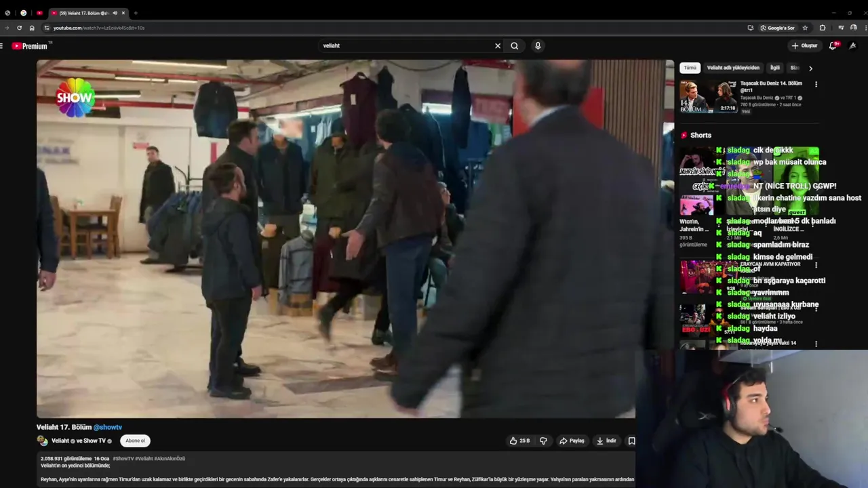
Task: Open the @showtv channel link in title
Action: (108, 427)
